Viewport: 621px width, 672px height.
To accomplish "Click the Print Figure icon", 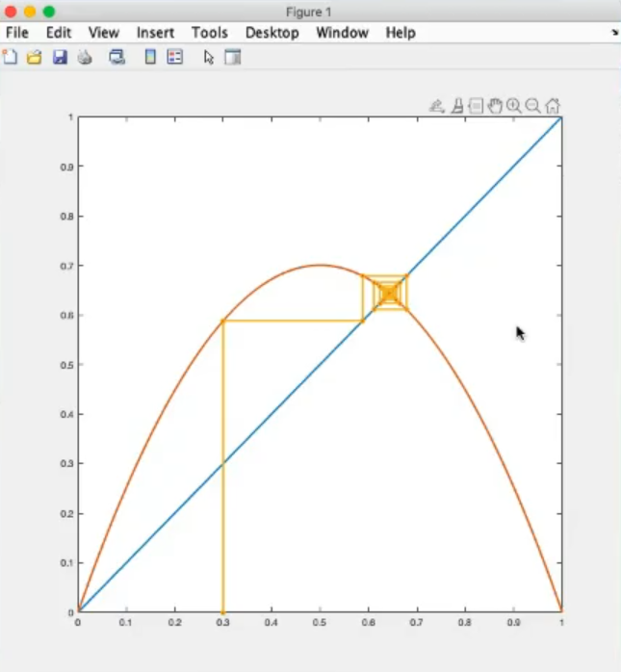I will (x=85, y=58).
